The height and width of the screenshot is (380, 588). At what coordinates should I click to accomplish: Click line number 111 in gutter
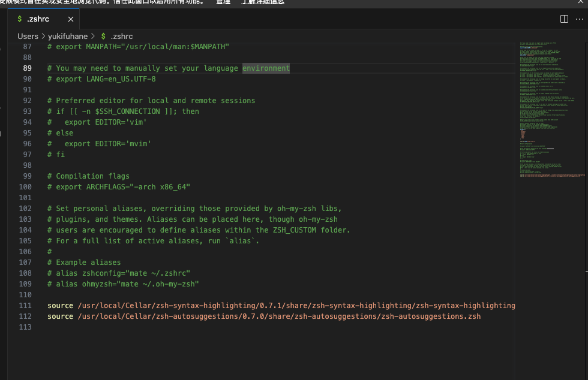25,306
